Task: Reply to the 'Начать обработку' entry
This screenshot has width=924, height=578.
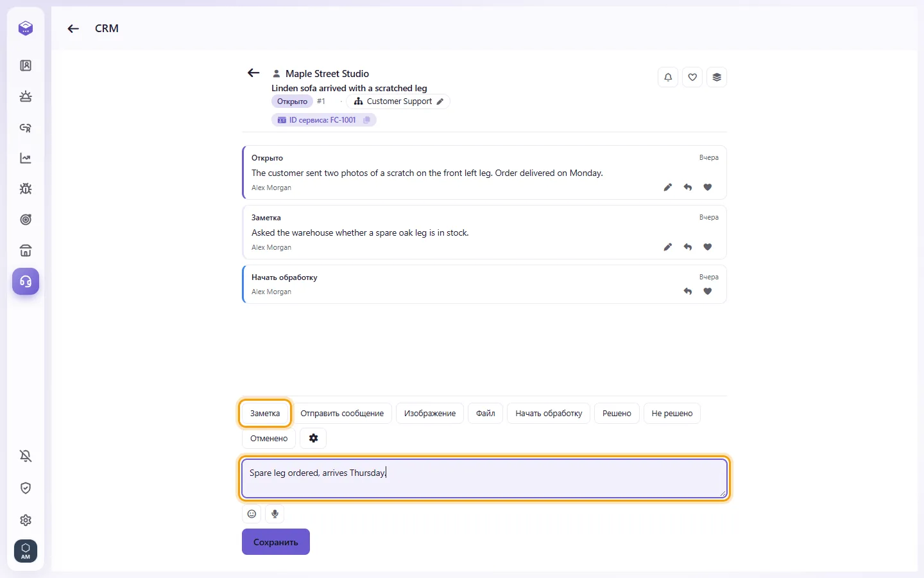Action: 688,292
